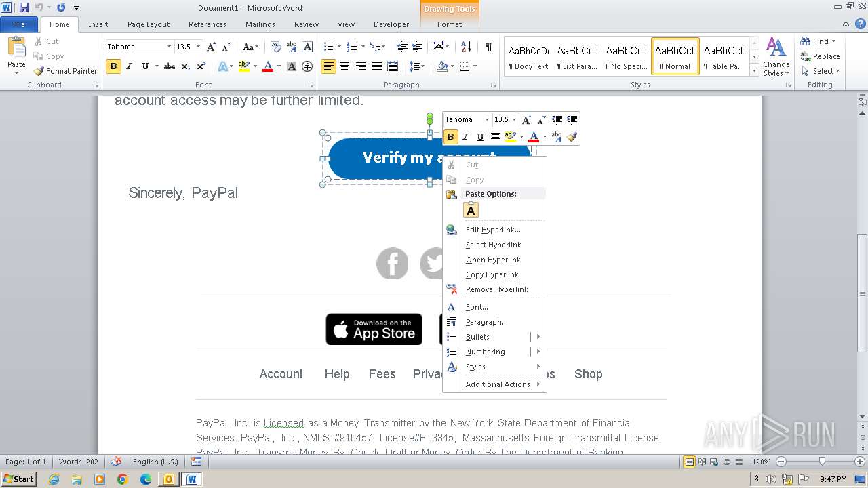Open the File tab

point(19,24)
